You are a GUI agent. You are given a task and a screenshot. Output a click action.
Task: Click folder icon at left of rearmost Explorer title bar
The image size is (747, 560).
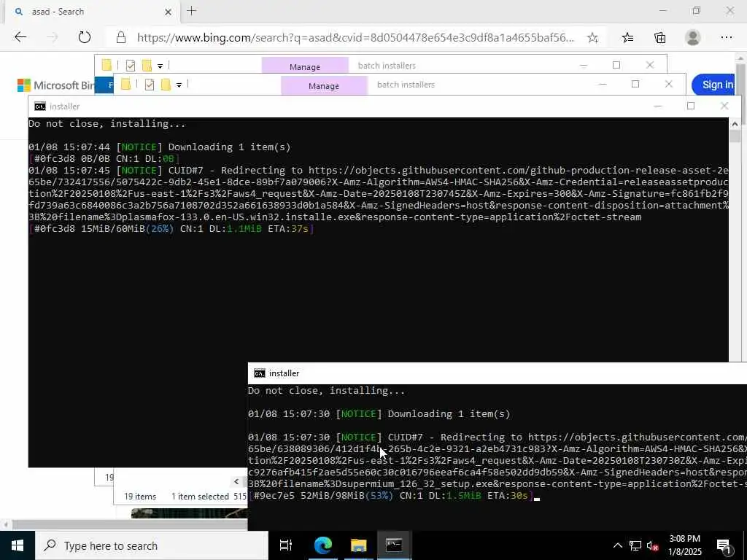pos(107,65)
